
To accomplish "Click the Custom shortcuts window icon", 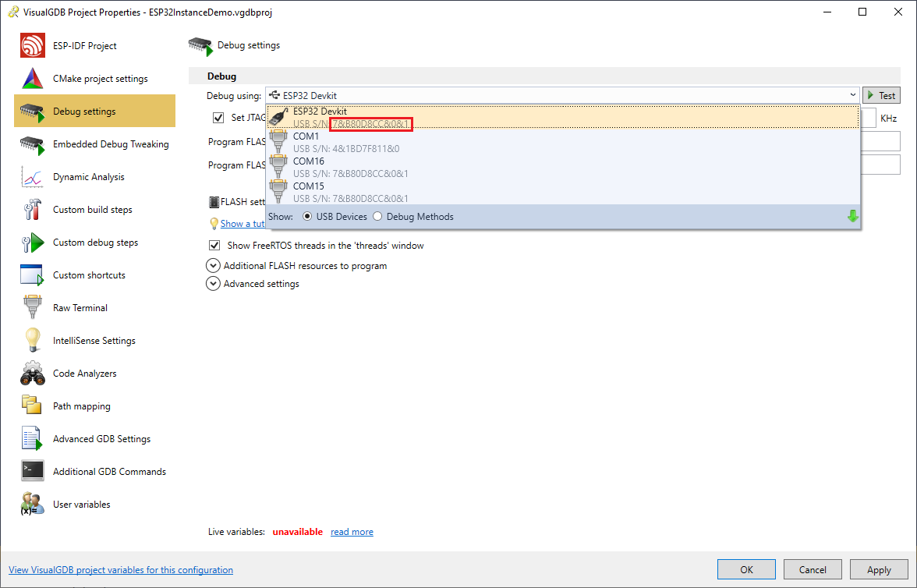I will click(x=33, y=275).
